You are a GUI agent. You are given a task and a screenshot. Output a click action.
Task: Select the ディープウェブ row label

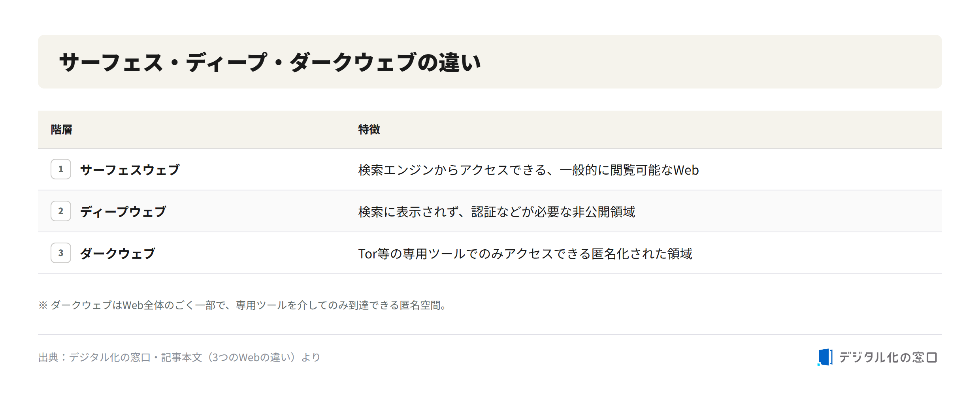click(x=123, y=211)
